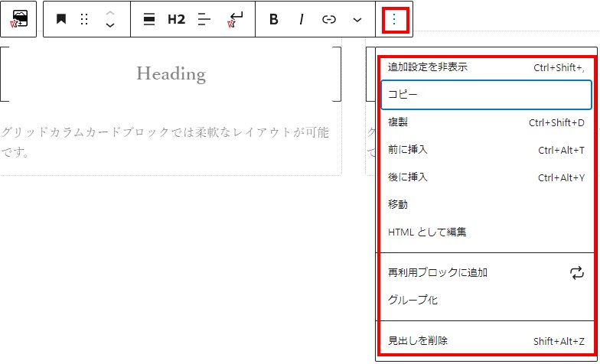The width and height of the screenshot is (600, 364).
Task: Select コピー from the options menu
Action: point(486,95)
